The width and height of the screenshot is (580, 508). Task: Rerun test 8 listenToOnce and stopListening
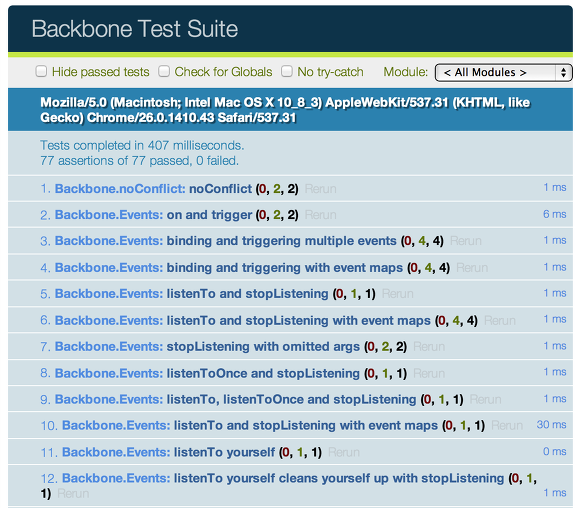tap(429, 373)
